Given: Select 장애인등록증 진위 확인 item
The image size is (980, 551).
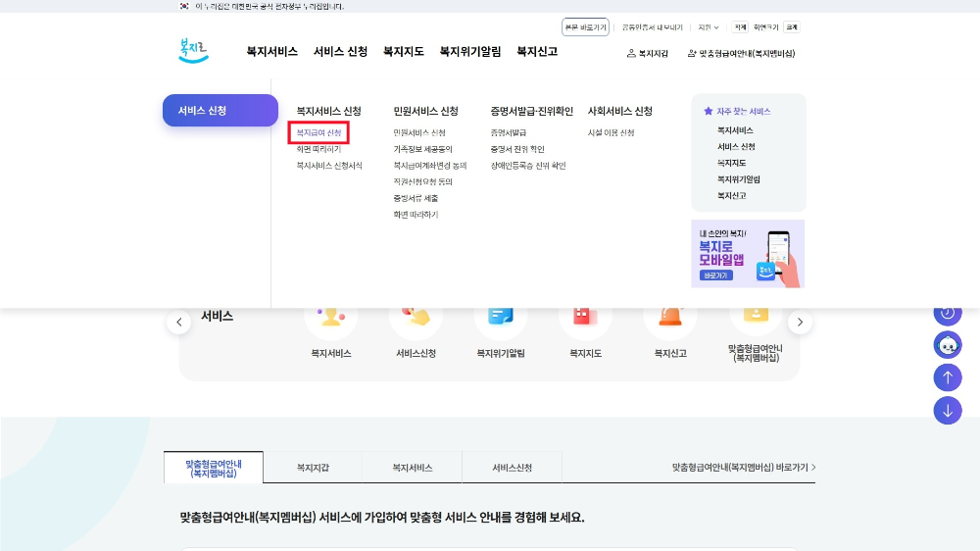Looking at the screenshot, I should coord(528,165).
